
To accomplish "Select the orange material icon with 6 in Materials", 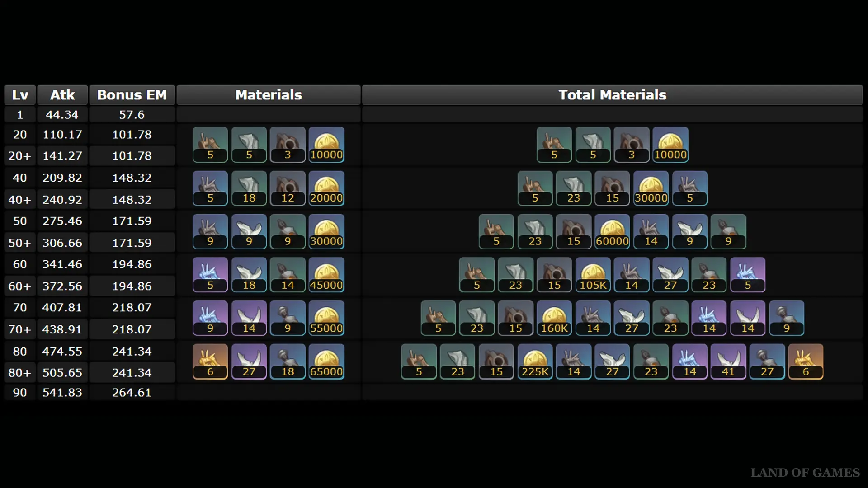I will pos(210,361).
